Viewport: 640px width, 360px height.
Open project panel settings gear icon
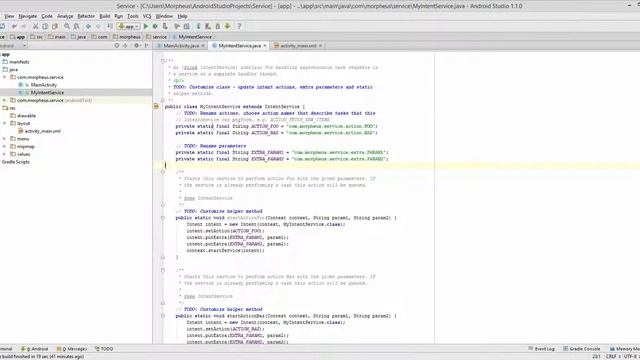pos(137,46)
